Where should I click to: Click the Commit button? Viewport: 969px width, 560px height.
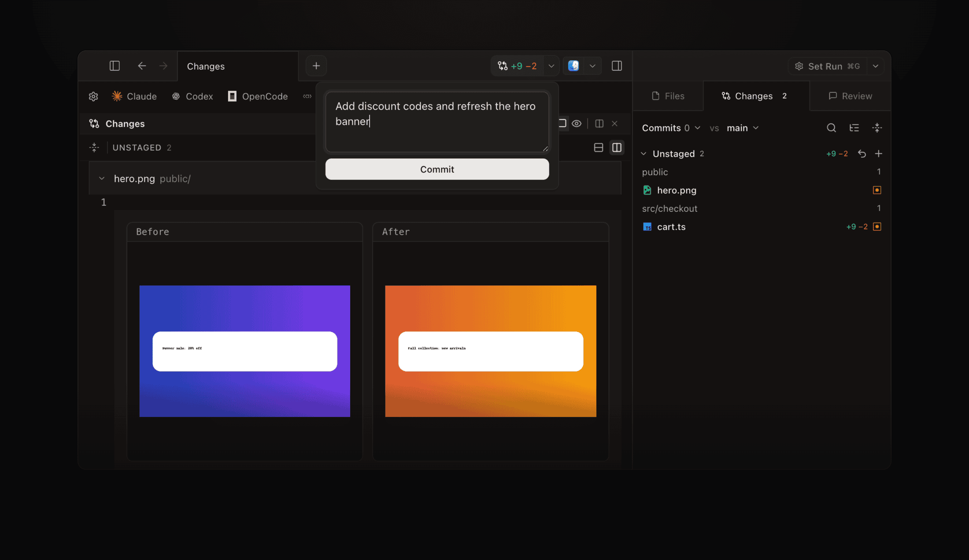pyautogui.click(x=437, y=169)
